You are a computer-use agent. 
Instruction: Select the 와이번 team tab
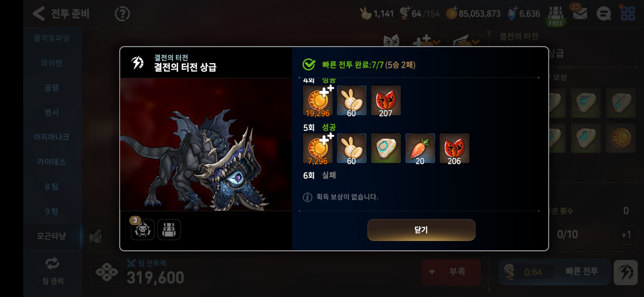52,62
